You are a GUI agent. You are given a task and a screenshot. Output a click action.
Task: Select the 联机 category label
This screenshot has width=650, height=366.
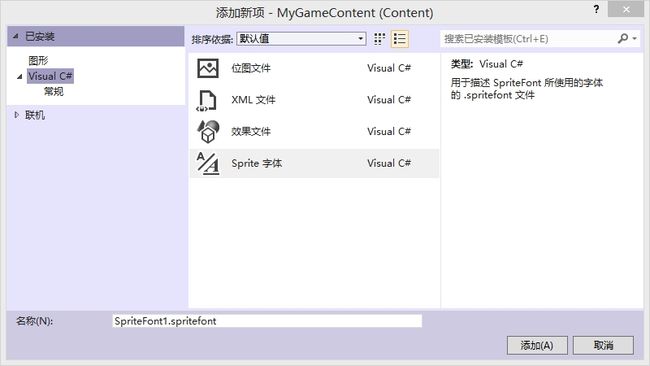click(x=35, y=115)
